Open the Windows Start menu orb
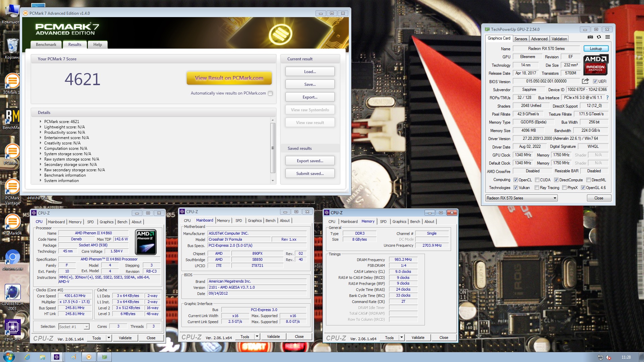The image size is (644, 362). click(9, 357)
